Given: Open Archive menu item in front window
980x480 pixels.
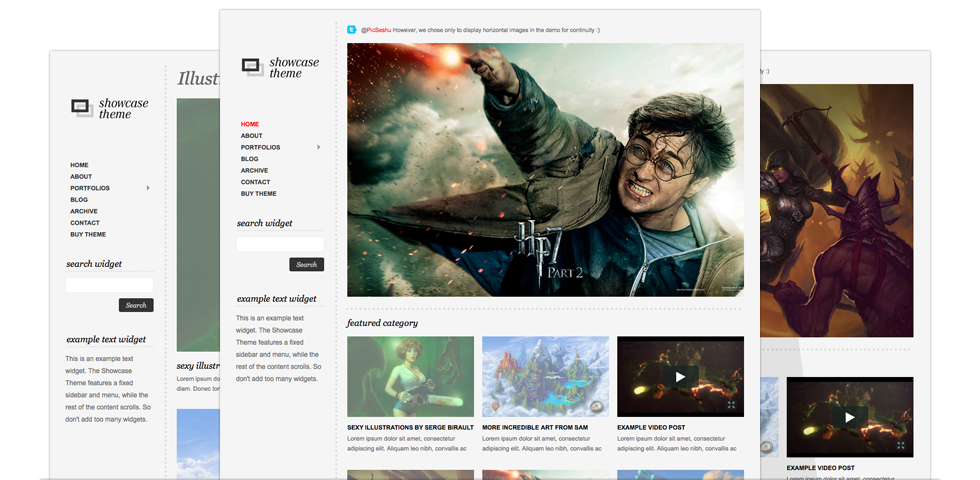Looking at the screenshot, I should click(254, 171).
